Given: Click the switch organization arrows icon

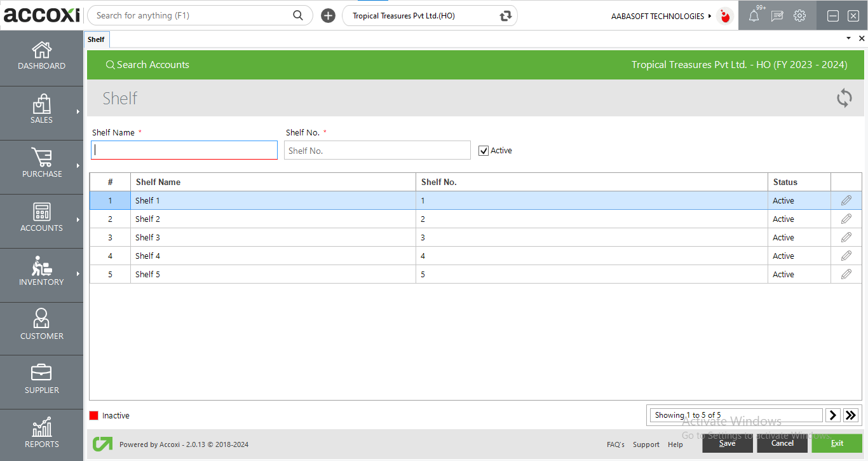Looking at the screenshot, I should [506, 16].
